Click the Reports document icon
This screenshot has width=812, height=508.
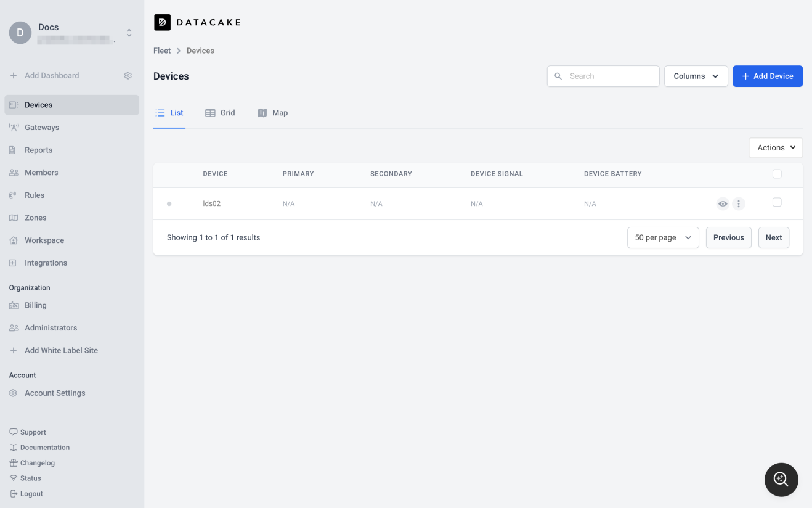[x=12, y=150]
